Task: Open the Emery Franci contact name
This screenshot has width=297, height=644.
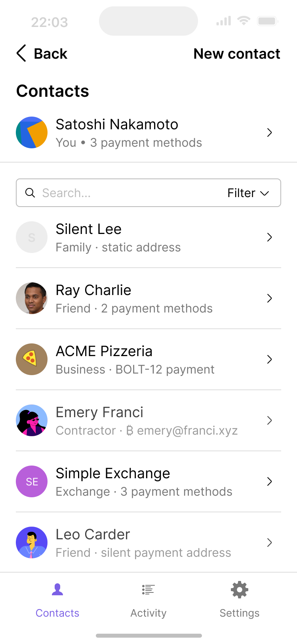Action: pos(99,412)
